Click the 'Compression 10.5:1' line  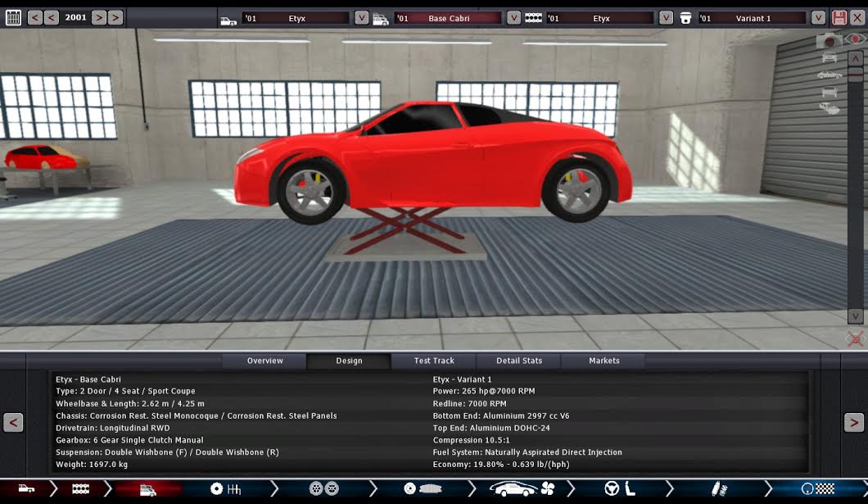471,440
